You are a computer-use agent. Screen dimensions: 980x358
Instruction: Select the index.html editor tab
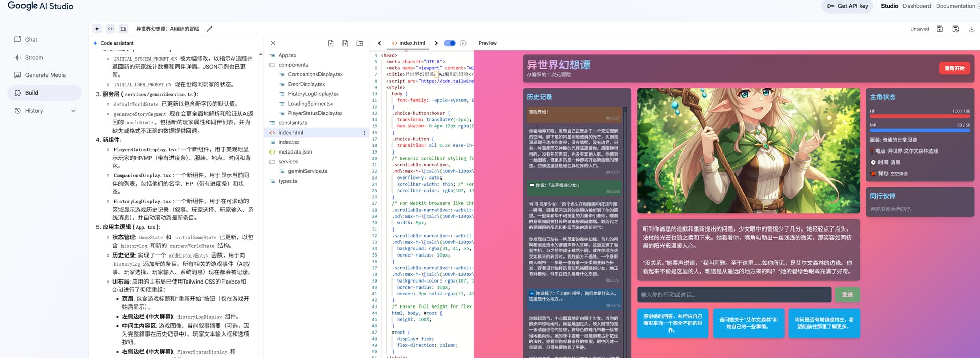coord(408,43)
